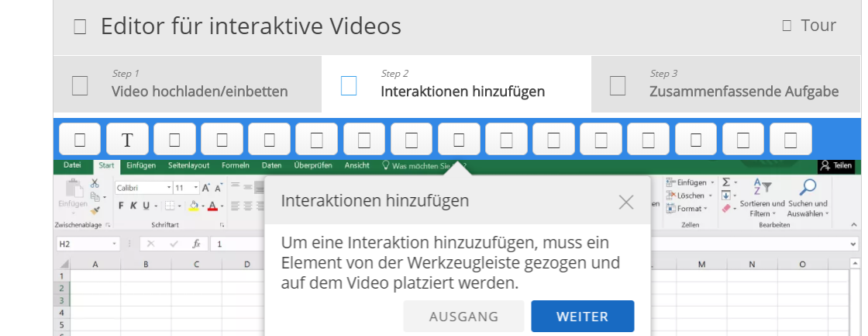The image size is (868, 336).
Task: Select Step 2 Interaktionen hinzufügen tab
Action: coord(456,85)
